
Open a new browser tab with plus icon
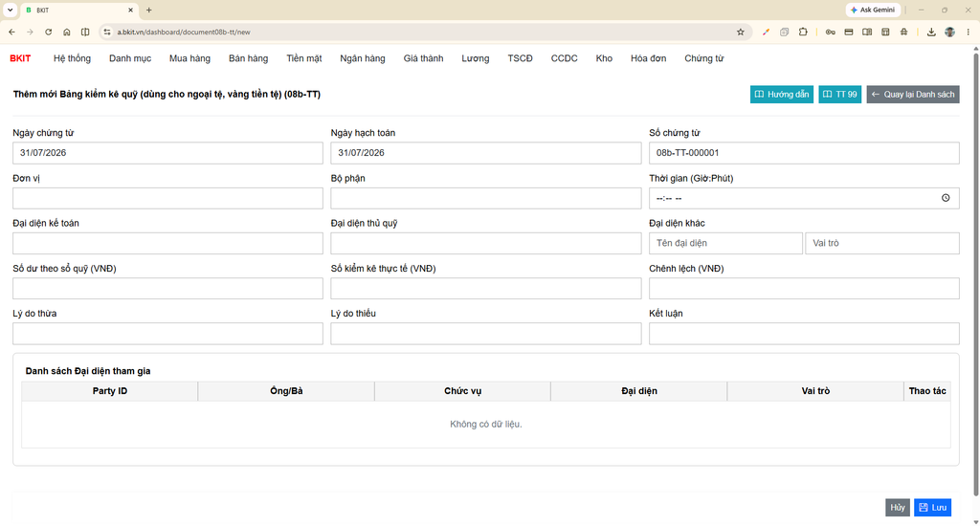pos(148,10)
